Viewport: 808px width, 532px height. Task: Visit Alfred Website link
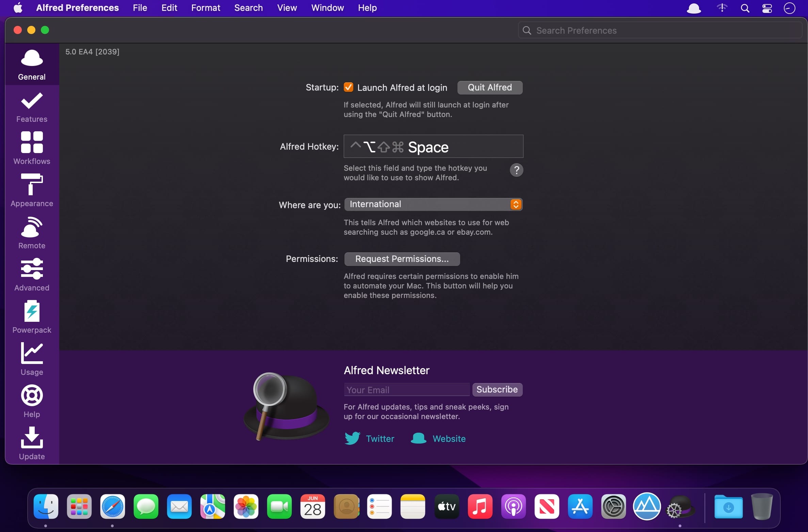(x=450, y=438)
